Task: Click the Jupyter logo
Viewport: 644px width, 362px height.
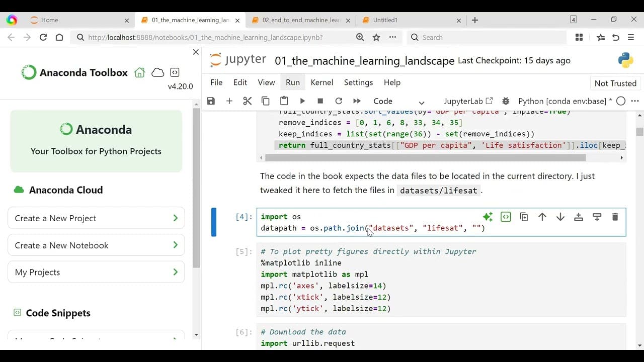Action: point(237,60)
